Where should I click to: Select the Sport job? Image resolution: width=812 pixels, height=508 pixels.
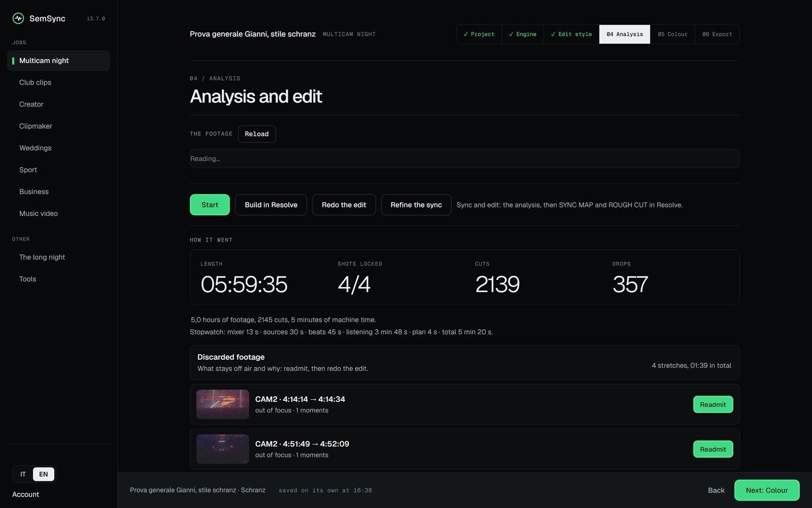pos(58,170)
